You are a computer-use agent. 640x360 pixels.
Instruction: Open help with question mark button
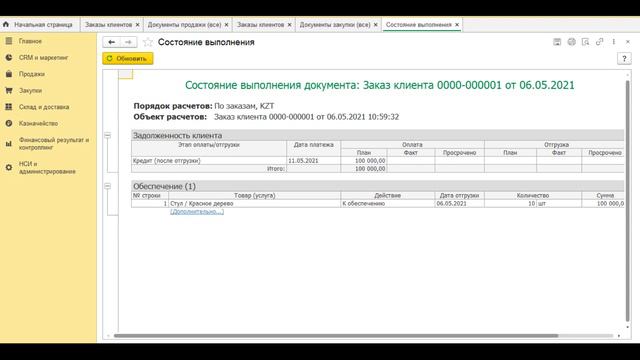point(624,59)
